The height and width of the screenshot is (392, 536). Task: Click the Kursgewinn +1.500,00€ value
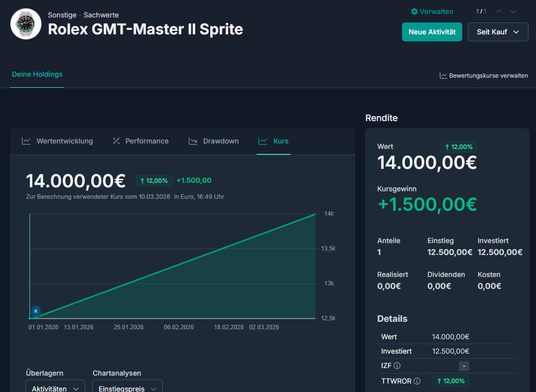(x=427, y=204)
